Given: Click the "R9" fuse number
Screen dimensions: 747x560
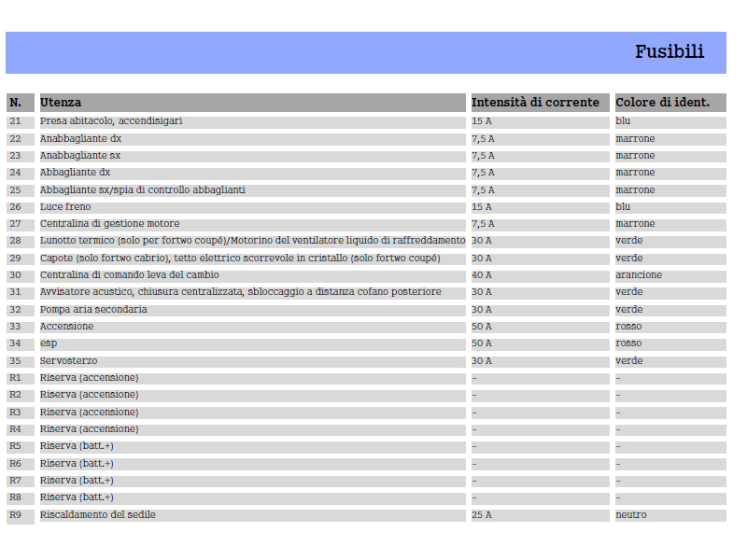Looking at the screenshot, I should pos(15,515).
